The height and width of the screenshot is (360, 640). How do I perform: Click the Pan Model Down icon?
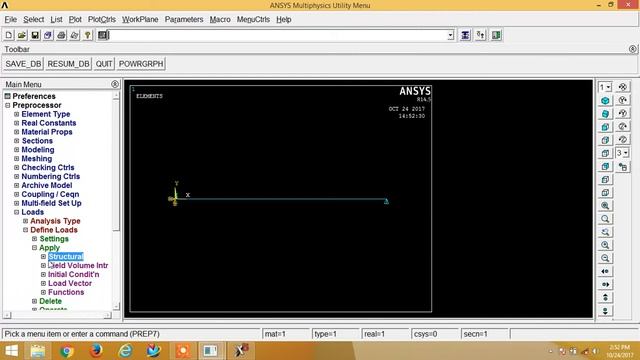(605, 311)
